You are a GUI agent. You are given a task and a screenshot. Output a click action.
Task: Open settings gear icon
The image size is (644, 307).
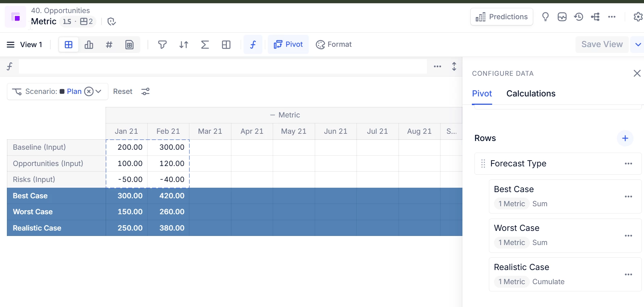[x=638, y=17]
